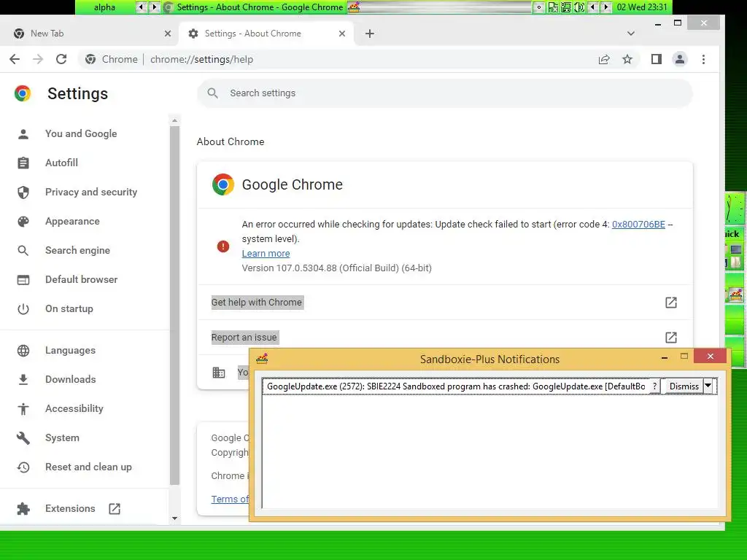
Task: Click the Appearance palette icon
Action: pos(23,222)
